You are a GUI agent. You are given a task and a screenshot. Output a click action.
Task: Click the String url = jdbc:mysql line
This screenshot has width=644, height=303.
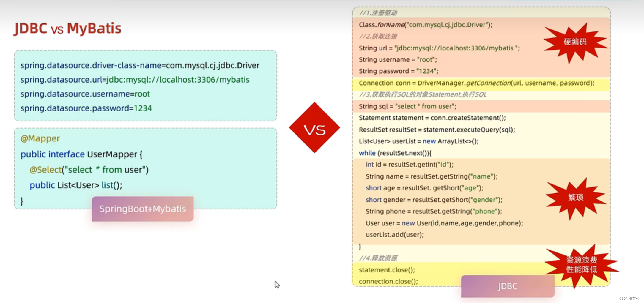pyautogui.click(x=439, y=48)
